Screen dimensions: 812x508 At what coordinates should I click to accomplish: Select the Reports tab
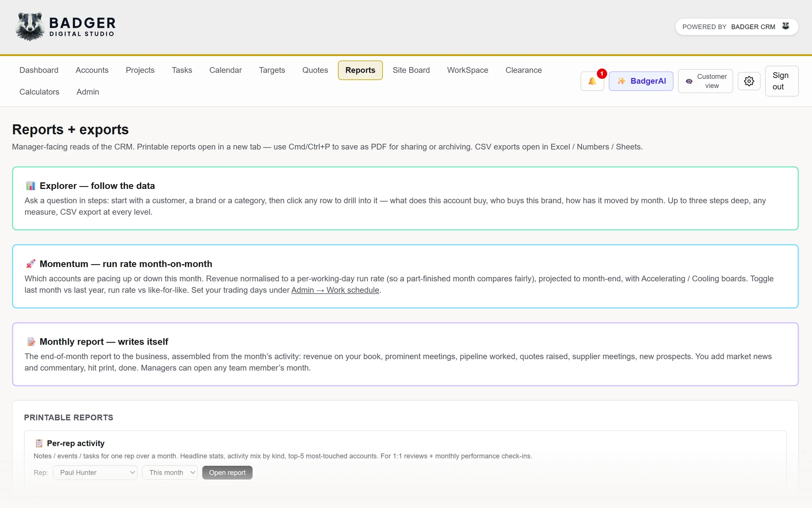360,70
